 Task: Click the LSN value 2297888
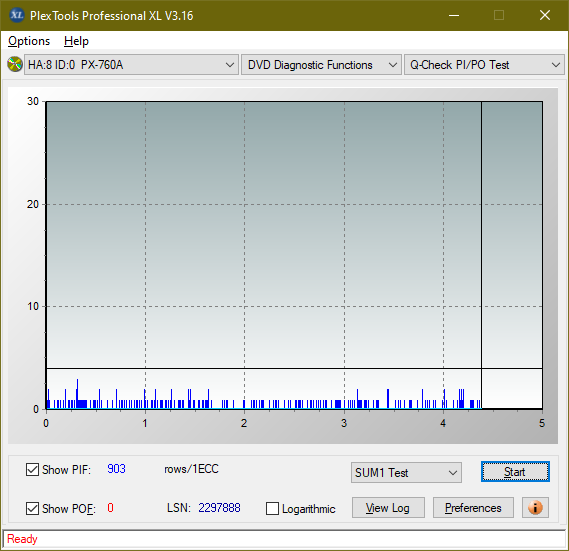(x=219, y=508)
